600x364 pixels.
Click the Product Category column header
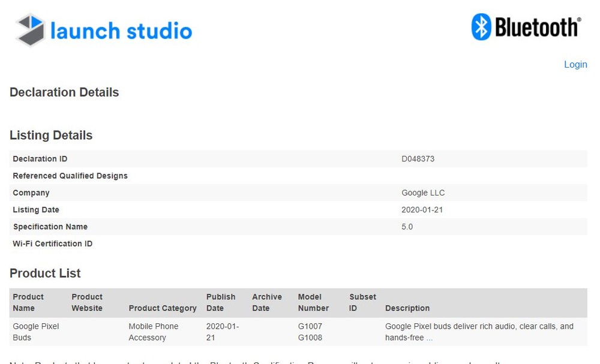pos(162,308)
